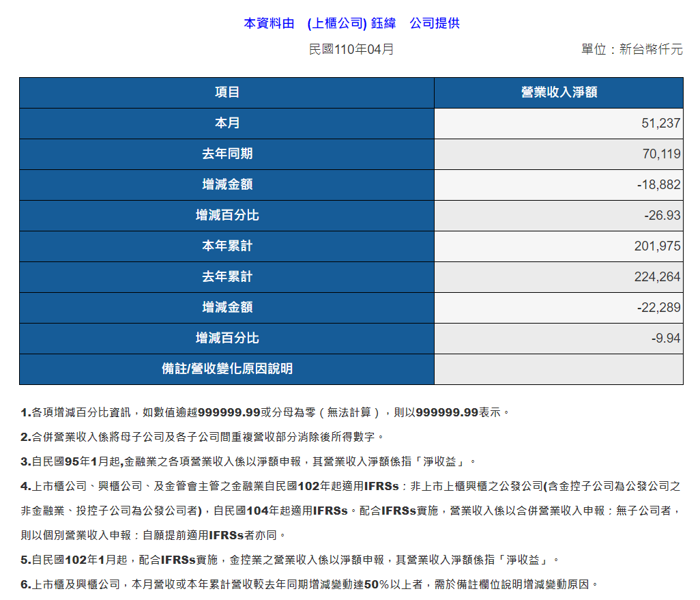
Task: Click the header text 本資料由 (上櫃公司) 鈺緯 公司提供
Action: [x=351, y=23]
